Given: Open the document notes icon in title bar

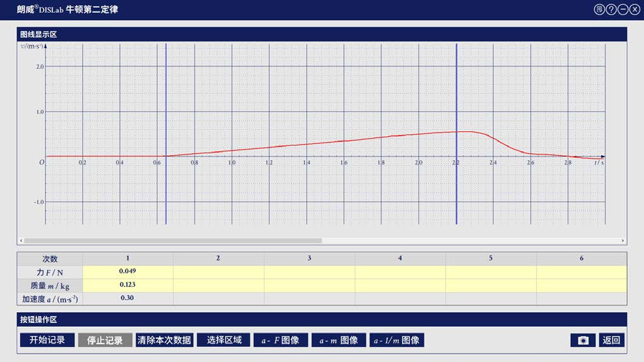Looking at the screenshot, I should pos(600,9).
